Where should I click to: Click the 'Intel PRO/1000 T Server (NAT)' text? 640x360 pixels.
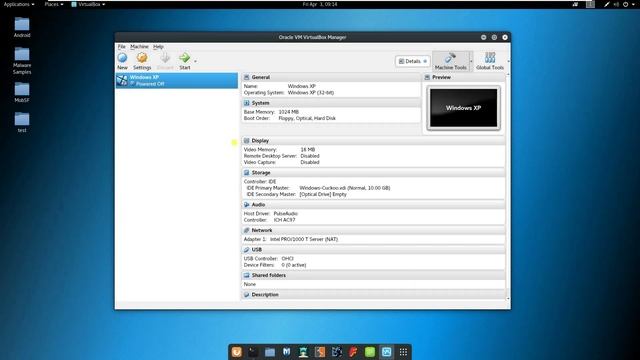tap(304, 239)
